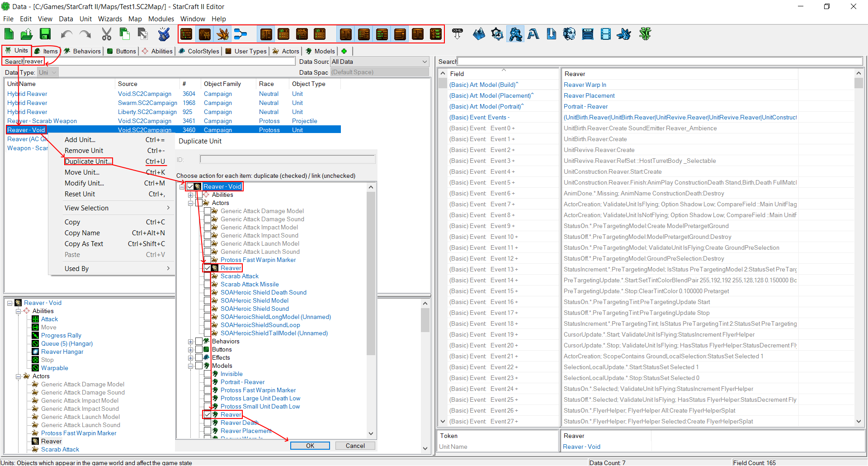
Task: Click the green StarCraft II test icon
Action: pos(645,34)
